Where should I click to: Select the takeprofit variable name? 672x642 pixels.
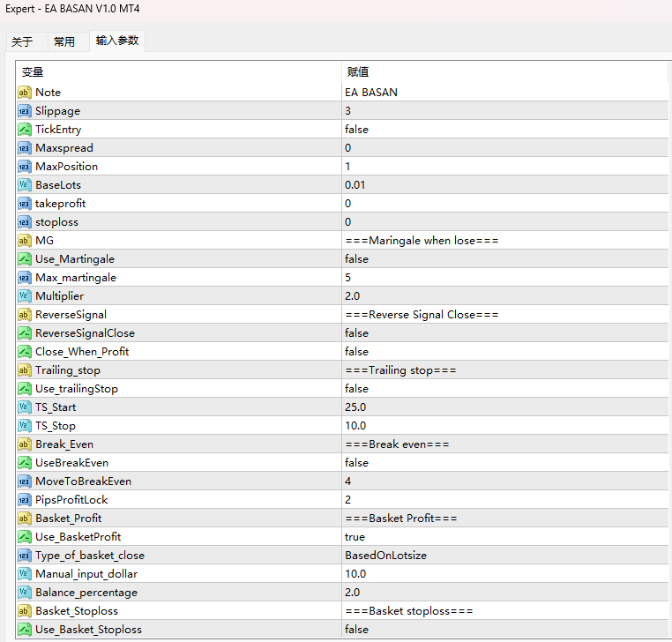[61, 204]
